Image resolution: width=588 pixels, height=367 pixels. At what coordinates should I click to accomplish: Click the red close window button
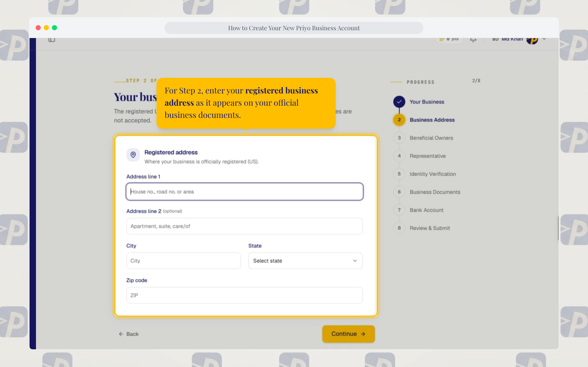(x=38, y=28)
